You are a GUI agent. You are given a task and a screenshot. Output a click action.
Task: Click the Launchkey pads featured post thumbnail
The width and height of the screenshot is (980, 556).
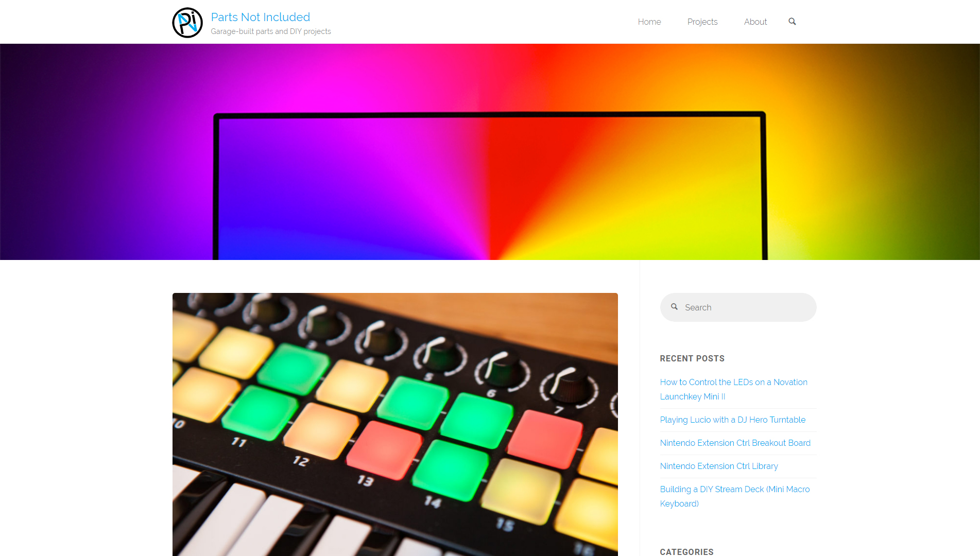point(395,424)
